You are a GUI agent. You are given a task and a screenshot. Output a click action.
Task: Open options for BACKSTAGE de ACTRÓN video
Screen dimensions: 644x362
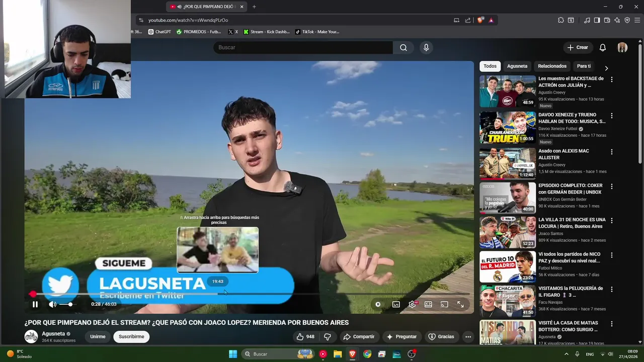click(x=612, y=79)
